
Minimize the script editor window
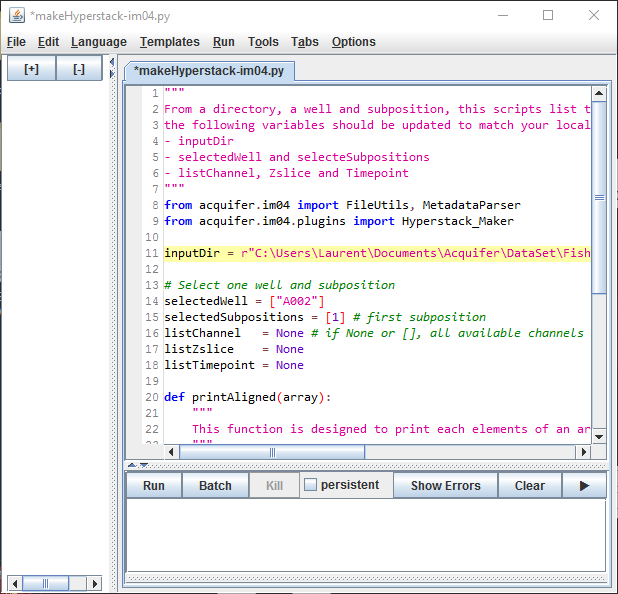503,15
